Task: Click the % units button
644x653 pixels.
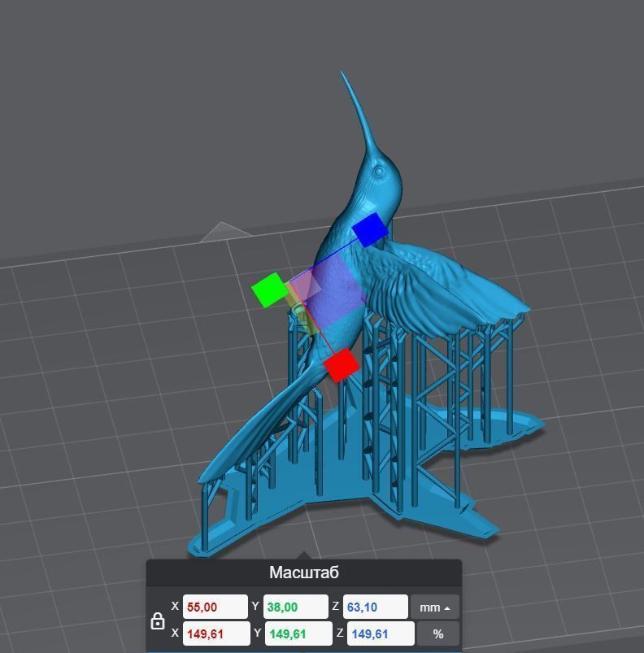Action: pos(438,633)
